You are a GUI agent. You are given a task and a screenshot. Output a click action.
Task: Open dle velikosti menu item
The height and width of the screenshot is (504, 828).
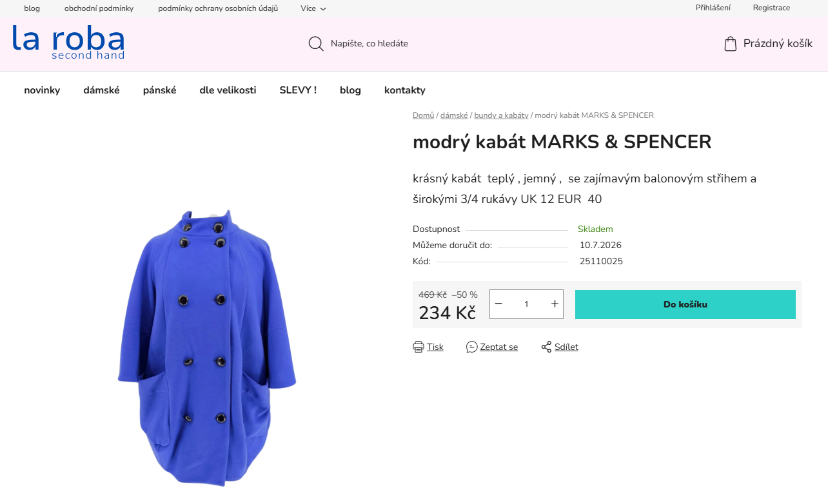pos(228,90)
